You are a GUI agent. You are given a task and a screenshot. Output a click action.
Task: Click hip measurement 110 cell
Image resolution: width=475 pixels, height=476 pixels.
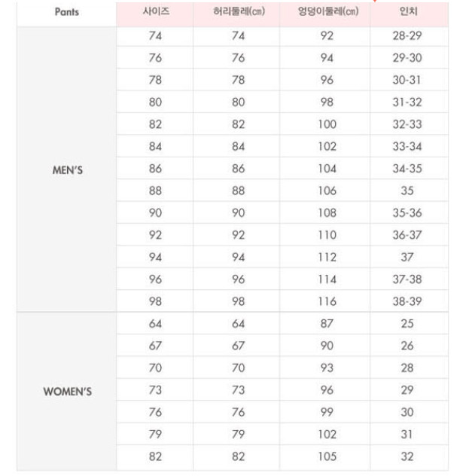click(x=327, y=234)
